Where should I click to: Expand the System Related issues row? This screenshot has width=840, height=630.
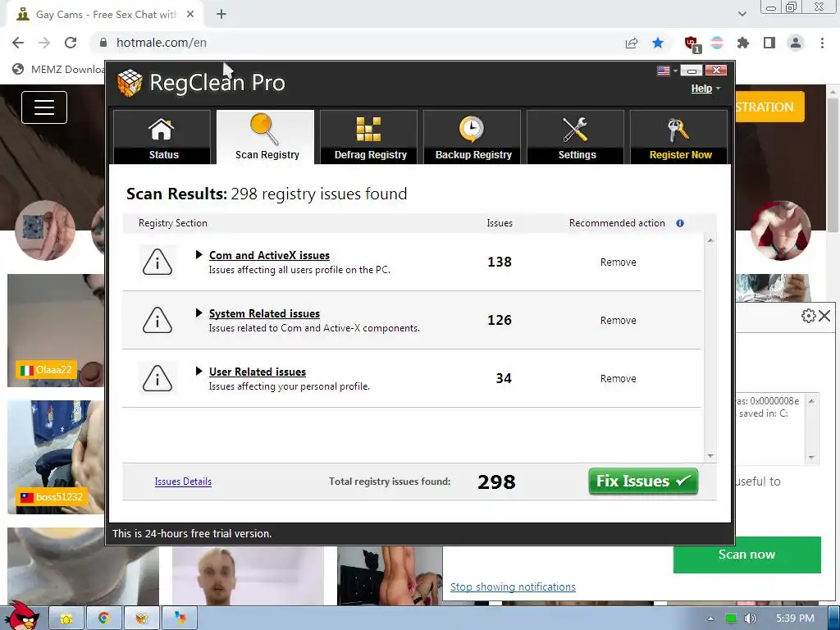coord(199,313)
